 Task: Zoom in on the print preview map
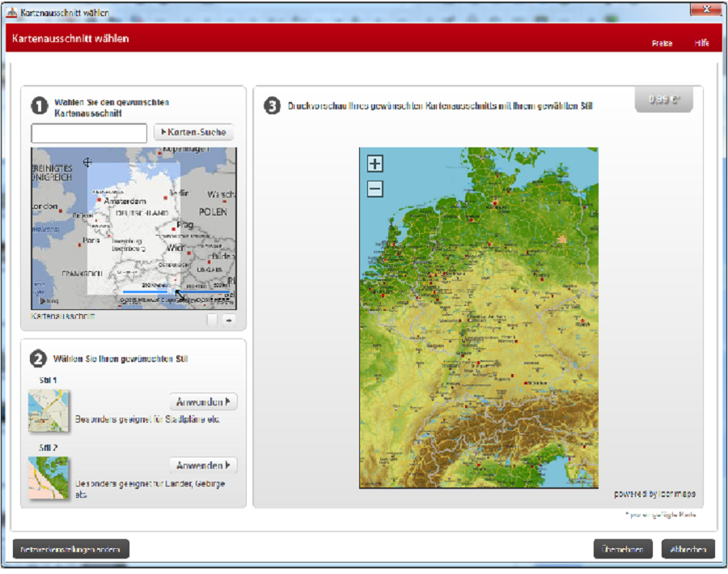(375, 164)
